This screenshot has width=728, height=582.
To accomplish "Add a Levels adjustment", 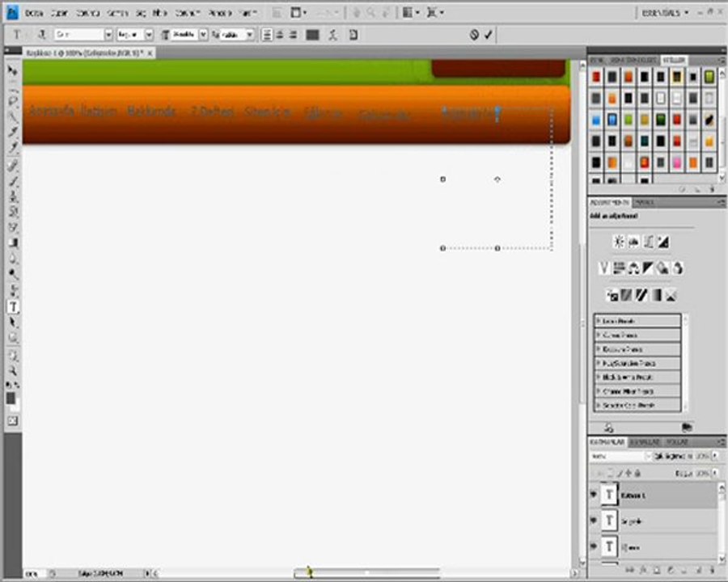I will pyautogui.click(x=633, y=242).
